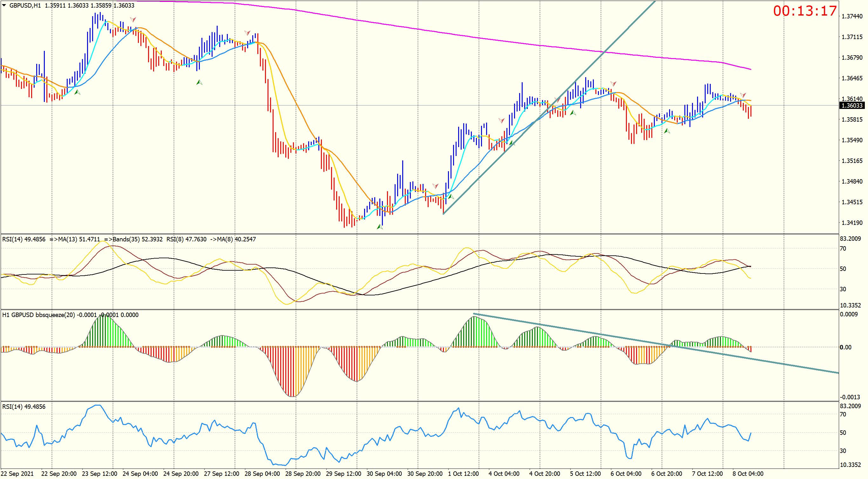Click the current price label 1.36033
This screenshot has width=868, height=479.
pyautogui.click(x=851, y=105)
